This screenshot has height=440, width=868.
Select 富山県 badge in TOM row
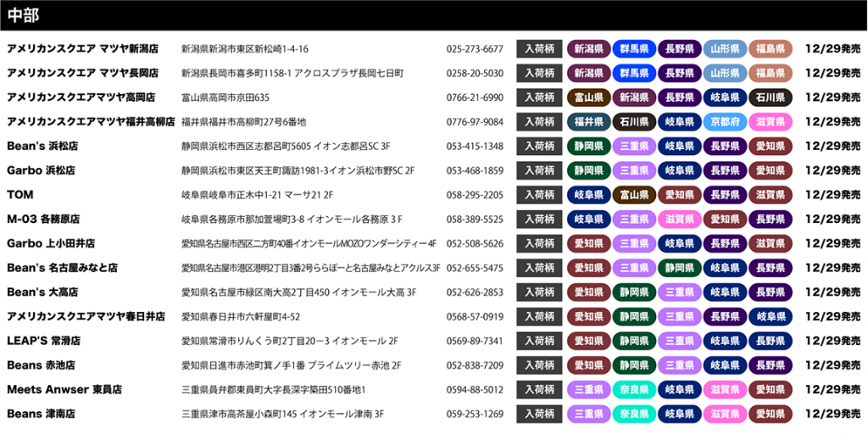tap(634, 195)
